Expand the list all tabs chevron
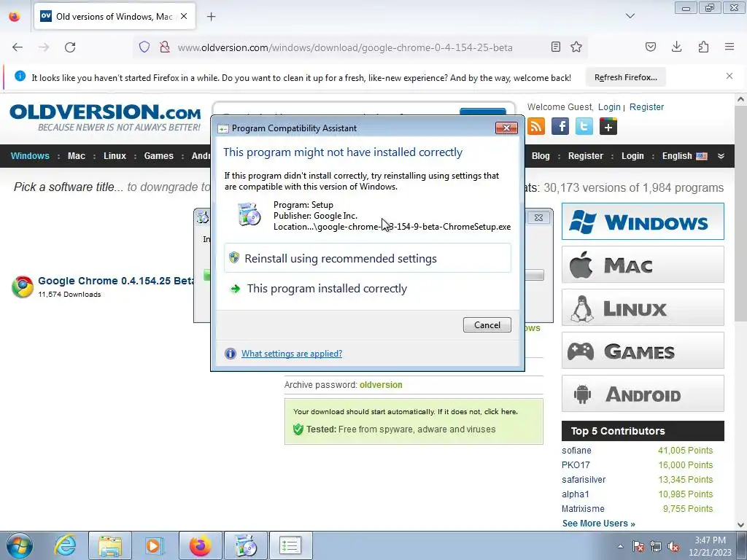 (630, 16)
